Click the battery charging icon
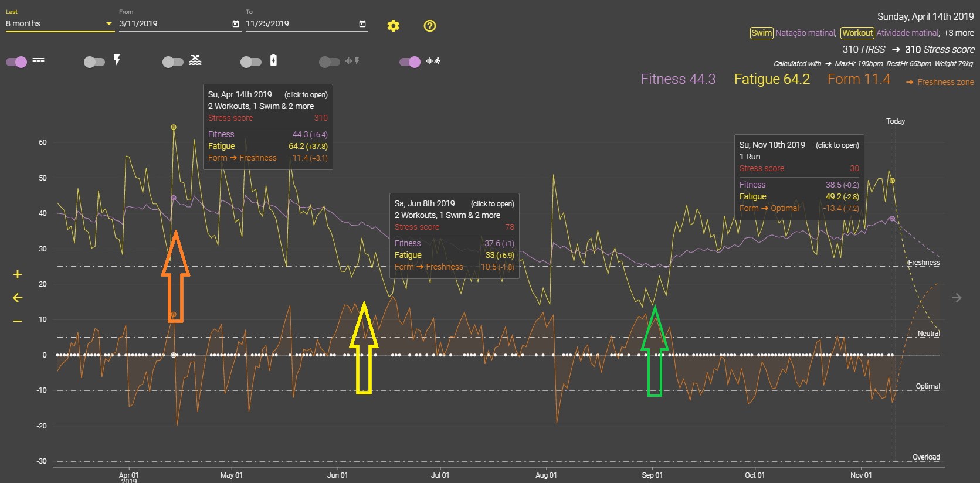The width and height of the screenshot is (980, 483). pos(273,60)
